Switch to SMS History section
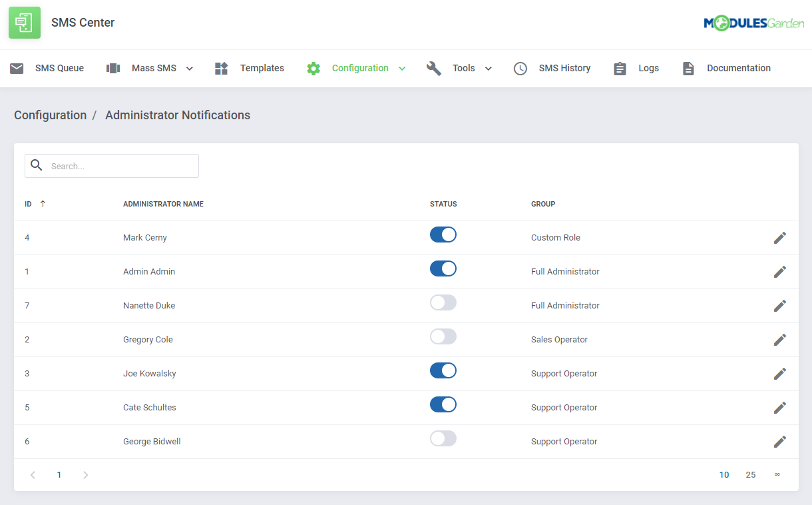 [x=564, y=67]
